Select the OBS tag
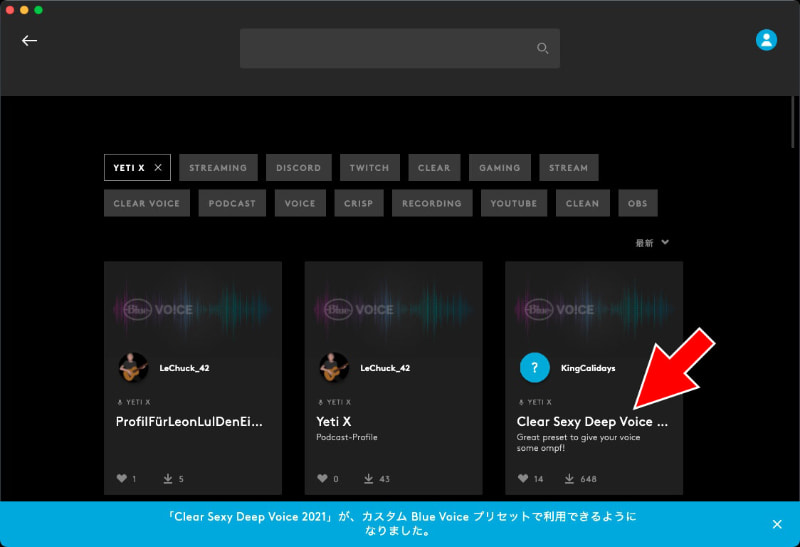 click(638, 203)
